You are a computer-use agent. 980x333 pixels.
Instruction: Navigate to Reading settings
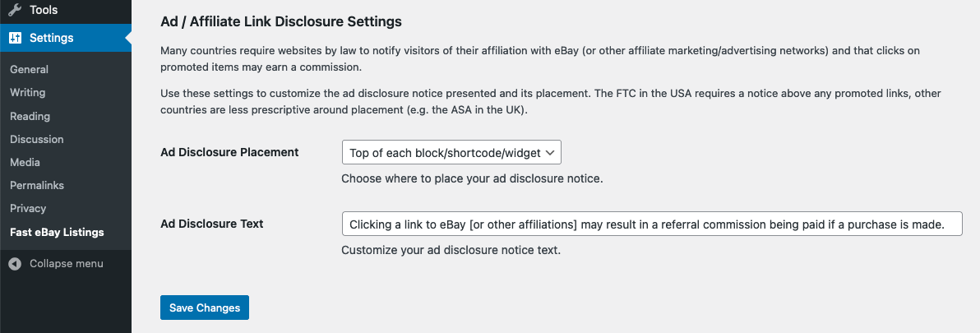30,116
